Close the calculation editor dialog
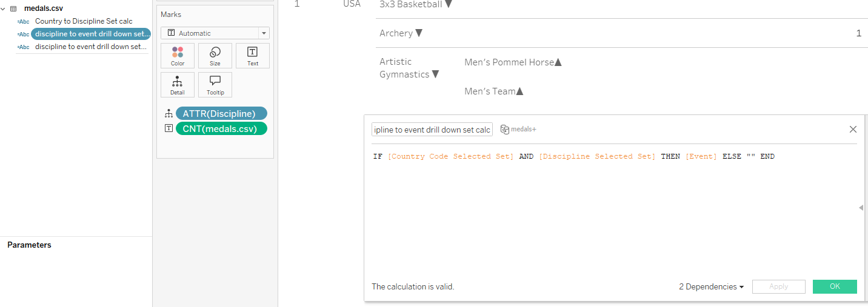868x307 pixels. click(853, 129)
